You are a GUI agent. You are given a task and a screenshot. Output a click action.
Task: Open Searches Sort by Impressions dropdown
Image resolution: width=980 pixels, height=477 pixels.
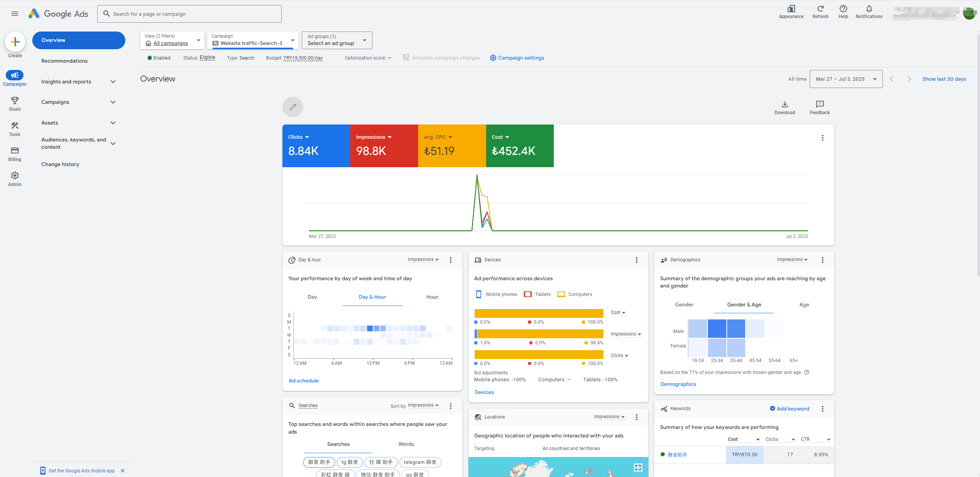tap(423, 406)
